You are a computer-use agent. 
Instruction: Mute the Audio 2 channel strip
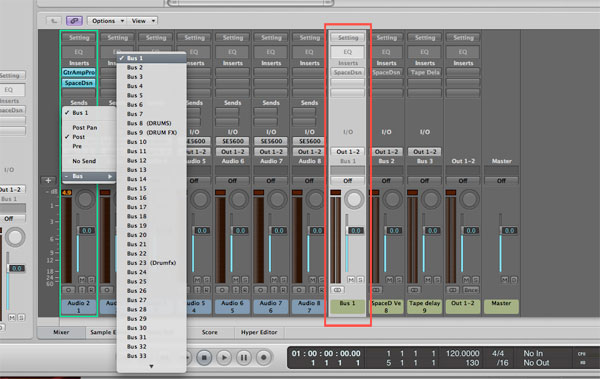[82, 280]
